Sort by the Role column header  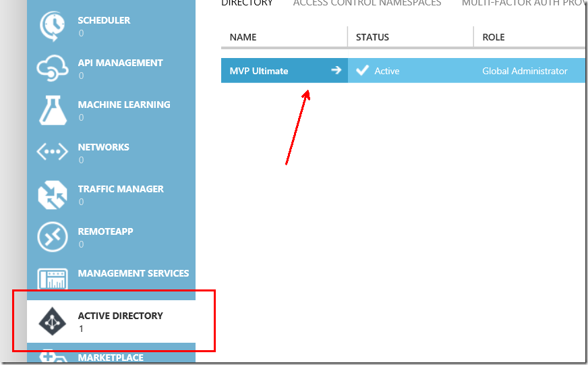[x=494, y=37]
